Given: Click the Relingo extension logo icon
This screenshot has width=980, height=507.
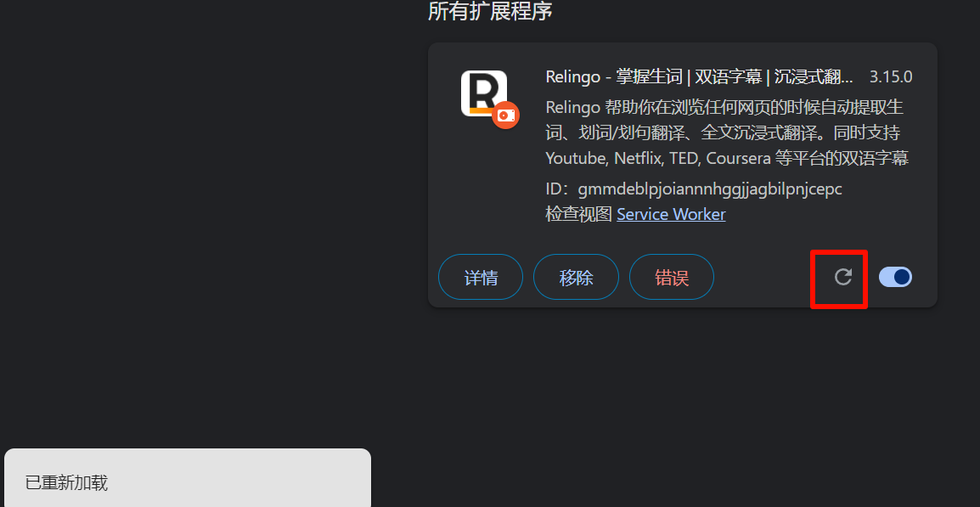Looking at the screenshot, I should pos(484,93).
